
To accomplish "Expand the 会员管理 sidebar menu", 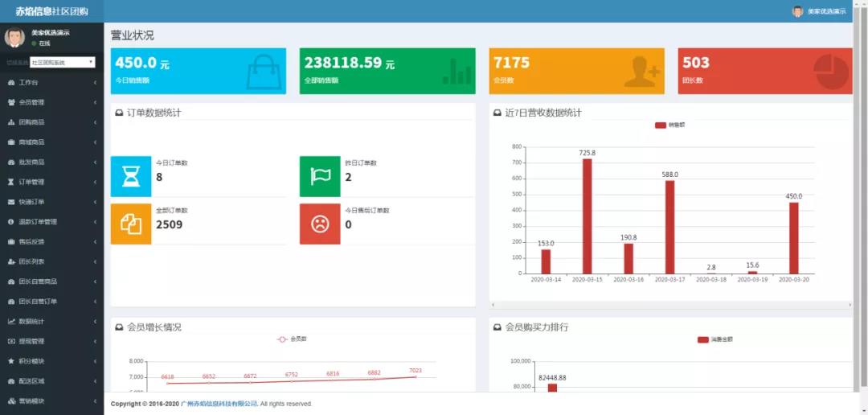I will click(x=51, y=102).
